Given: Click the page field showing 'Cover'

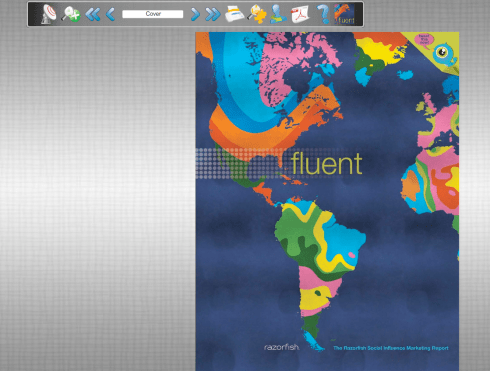Looking at the screenshot, I should 153,14.
